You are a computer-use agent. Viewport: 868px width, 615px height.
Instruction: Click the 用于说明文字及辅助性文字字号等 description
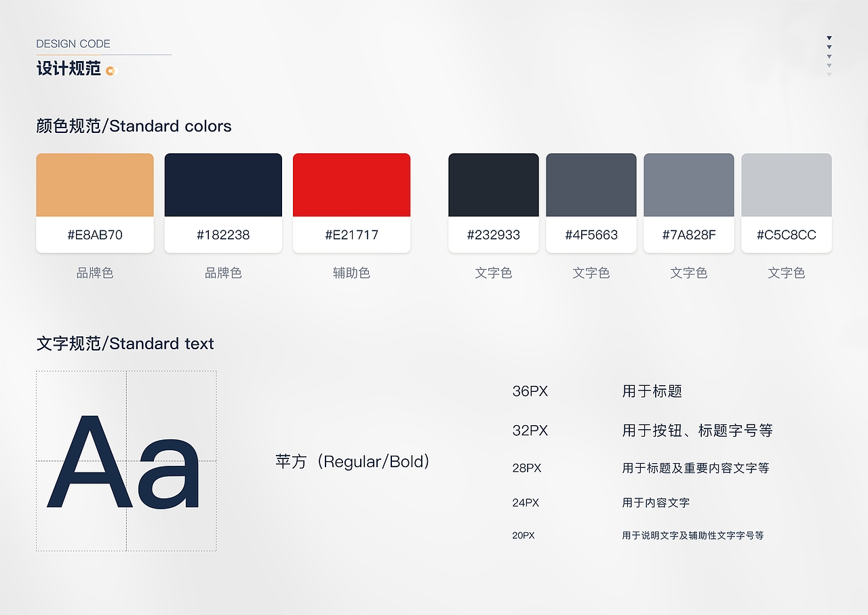click(x=693, y=535)
